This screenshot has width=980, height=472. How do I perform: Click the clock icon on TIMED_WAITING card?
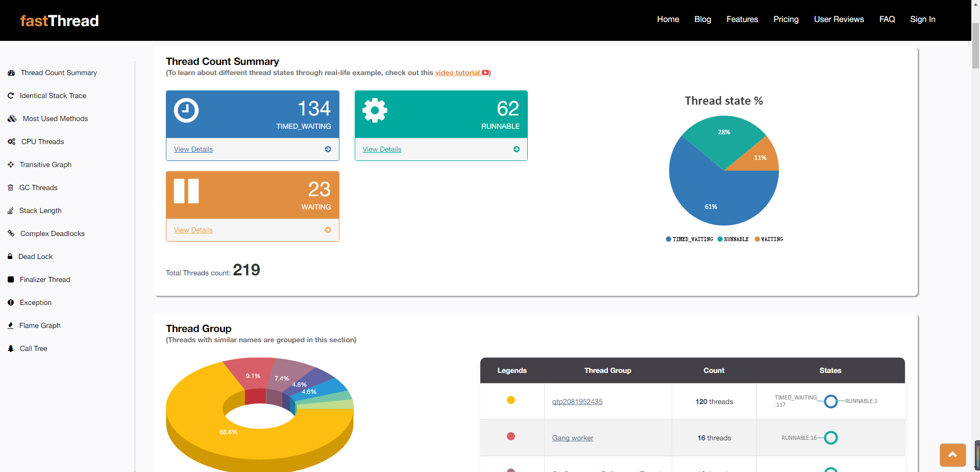coord(186,110)
